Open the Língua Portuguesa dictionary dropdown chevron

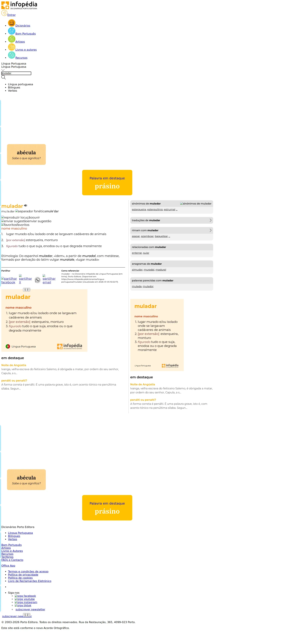click(x=3, y=70)
